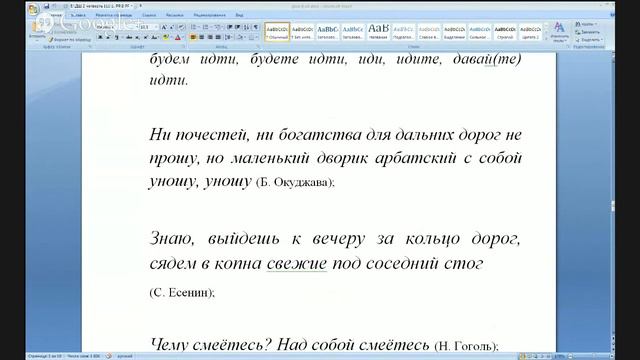The image size is (640, 360).
Task: Click the attribution "(Н. Гоголь);"
Action: [466, 346]
